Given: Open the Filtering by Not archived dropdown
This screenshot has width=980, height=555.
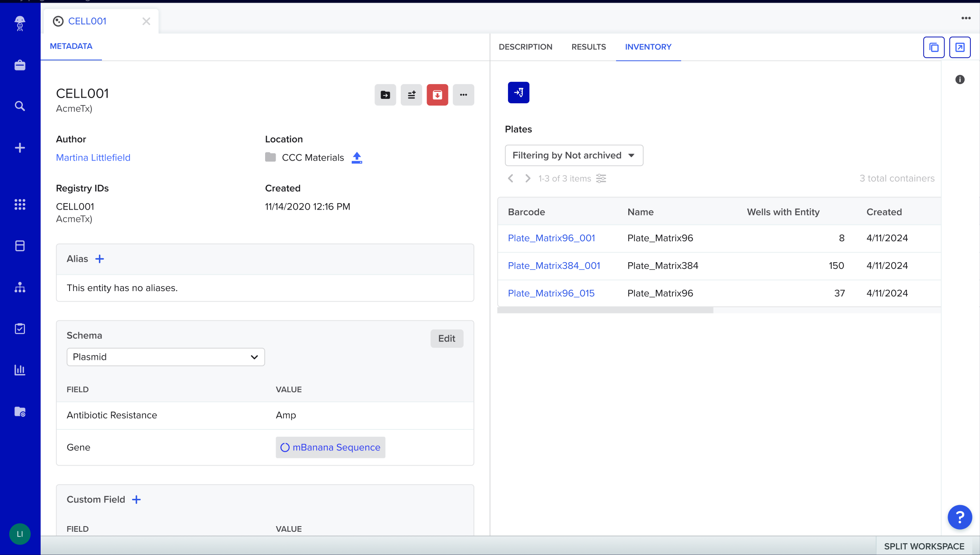Looking at the screenshot, I should pyautogui.click(x=574, y=155).
